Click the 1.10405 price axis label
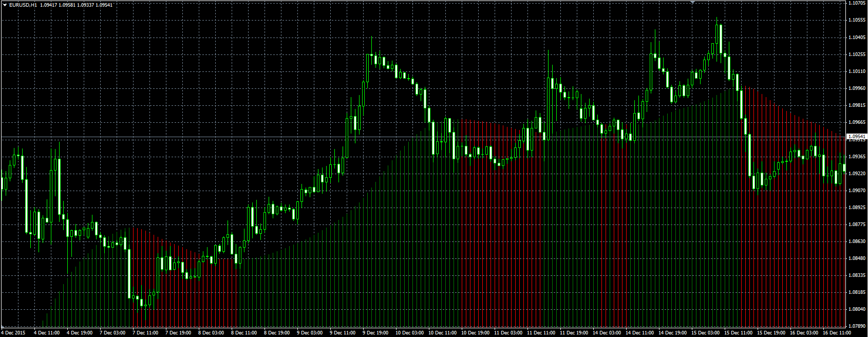This screenshot has height=337, width=868. coord(856,37)
